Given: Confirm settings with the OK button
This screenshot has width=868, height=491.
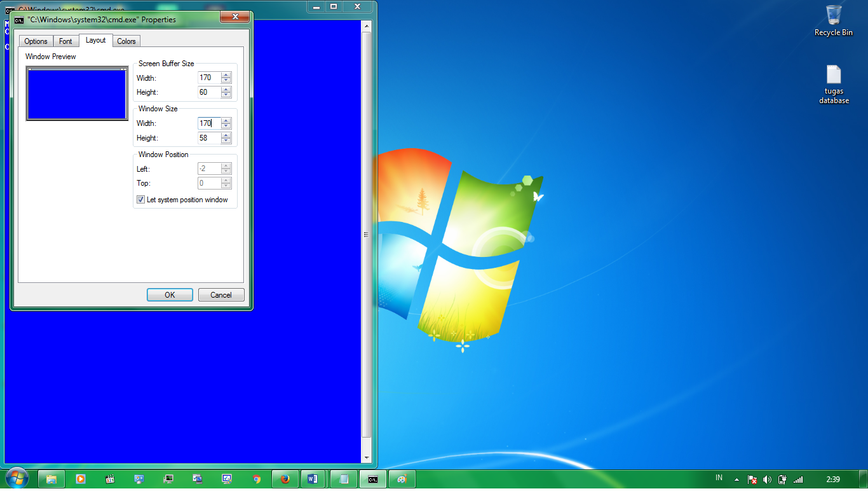Looking at the screenshot, I should [170, 295].
